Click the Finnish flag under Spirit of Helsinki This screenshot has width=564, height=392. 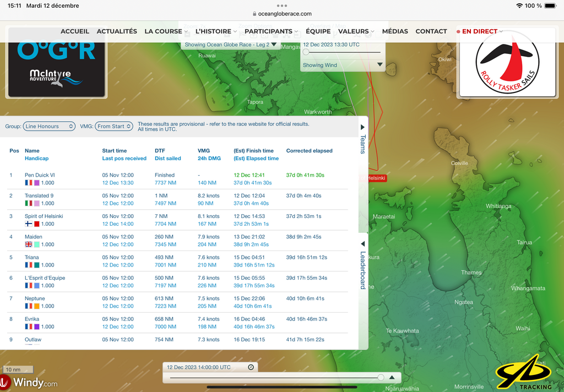[x=29, y=224]
